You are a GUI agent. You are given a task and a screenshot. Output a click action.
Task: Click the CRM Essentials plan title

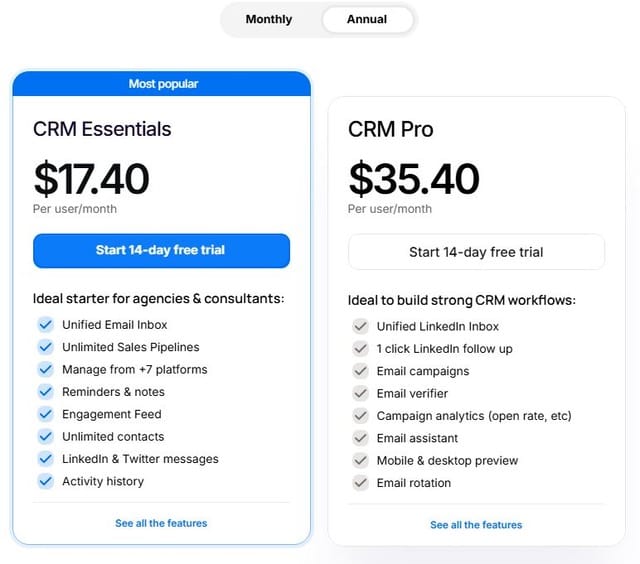[102, 129]
